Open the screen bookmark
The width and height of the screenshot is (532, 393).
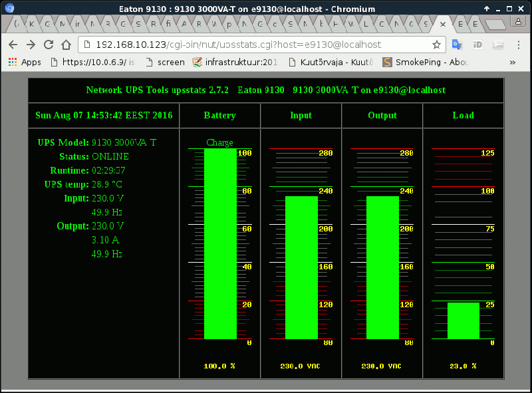(x=165, y=62)
